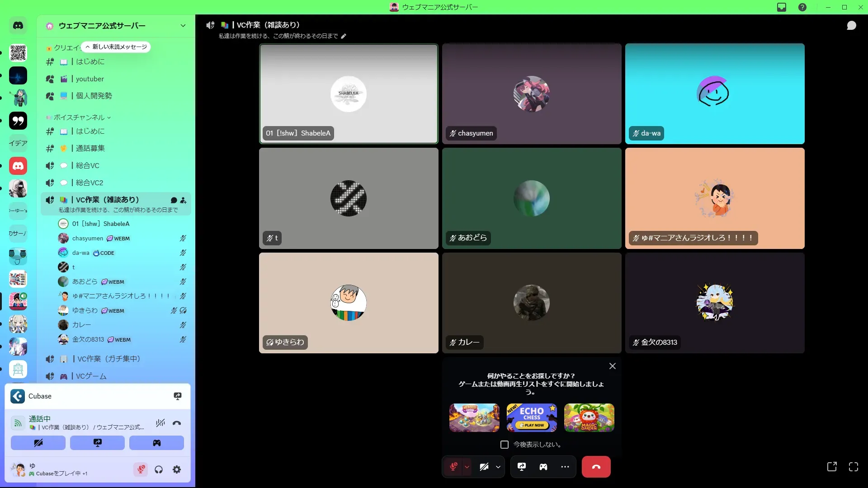
Task: Toggle headphone deafen in the user panel
Action: click(159, 470)
